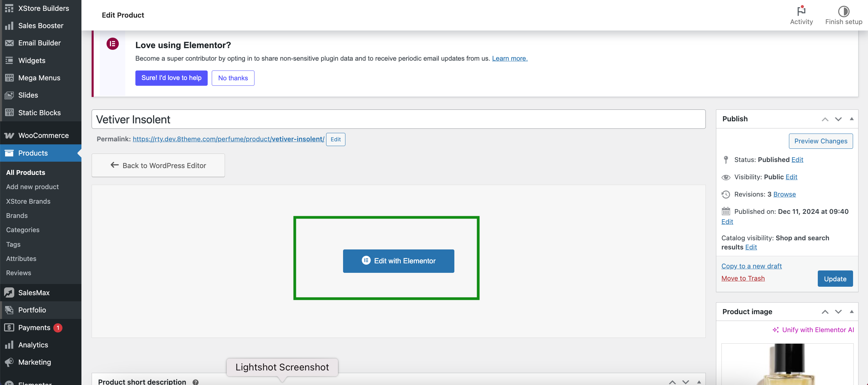
Task: Move Product image panel down
Action: point(838,312)
